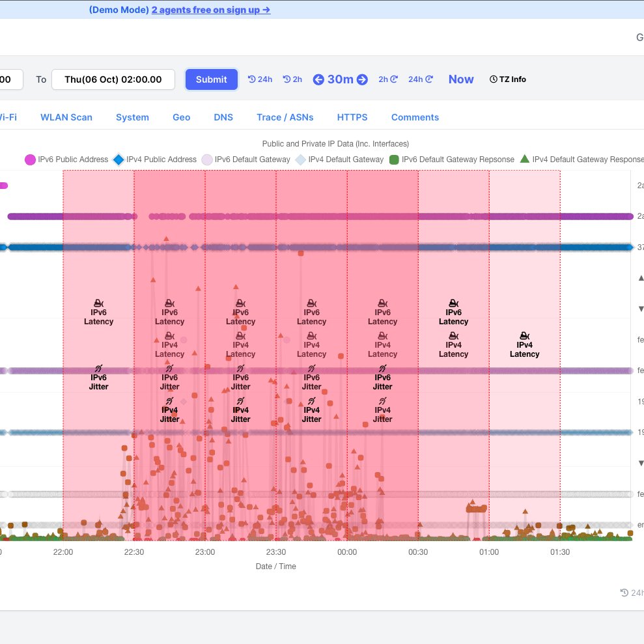Toggle IPv4 Public Address legend series

pyautogui.click(x=155, y=160)
